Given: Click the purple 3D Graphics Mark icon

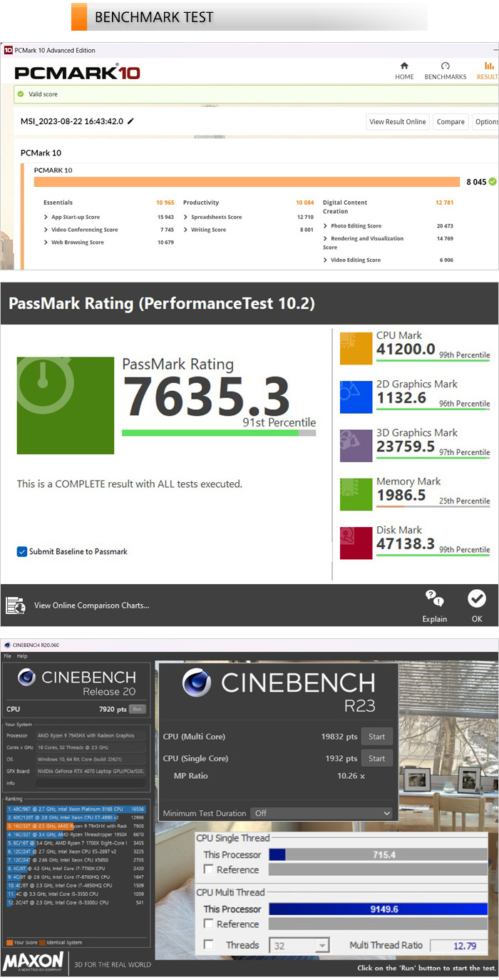Looking at the screenshot, I should (x=355, y=446).
